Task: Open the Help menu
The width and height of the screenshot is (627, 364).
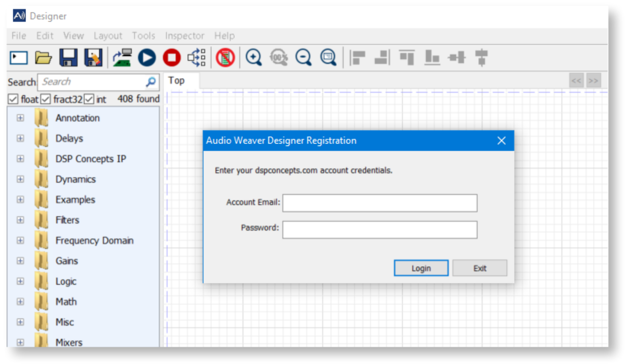Action: (224, 36)
